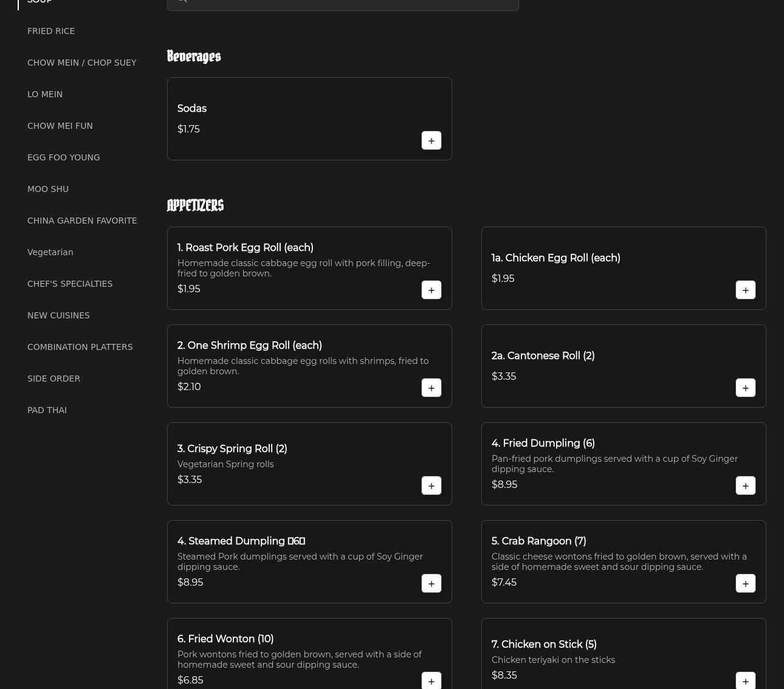Add One Shrimp Egg Roll to order
The image size is (784, 689).
tap(431, 388)
